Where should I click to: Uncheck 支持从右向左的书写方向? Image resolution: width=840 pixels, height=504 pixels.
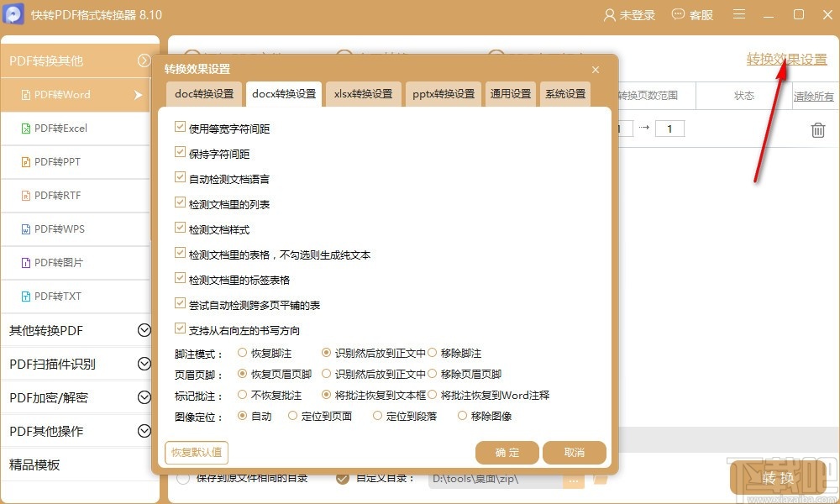(180, 328)
